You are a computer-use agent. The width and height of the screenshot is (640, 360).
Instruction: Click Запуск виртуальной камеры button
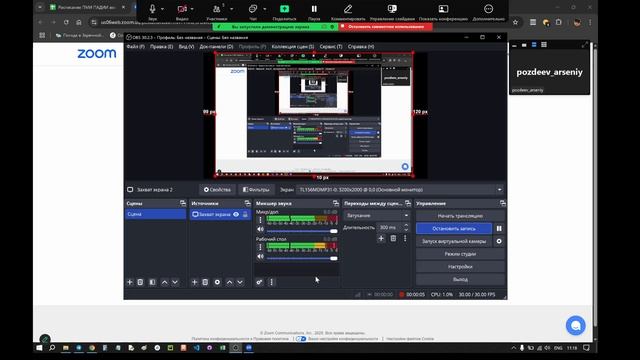[x=454, y=241]
